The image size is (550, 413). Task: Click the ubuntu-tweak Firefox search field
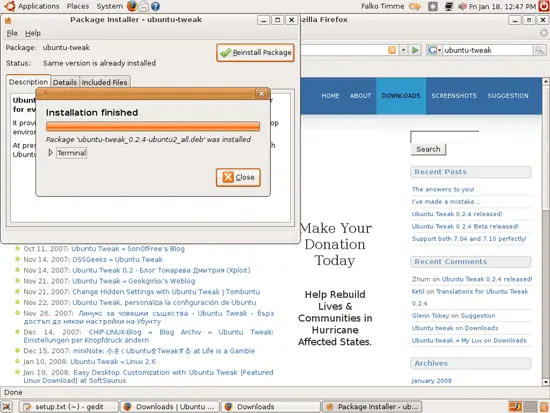coord(488,50)
